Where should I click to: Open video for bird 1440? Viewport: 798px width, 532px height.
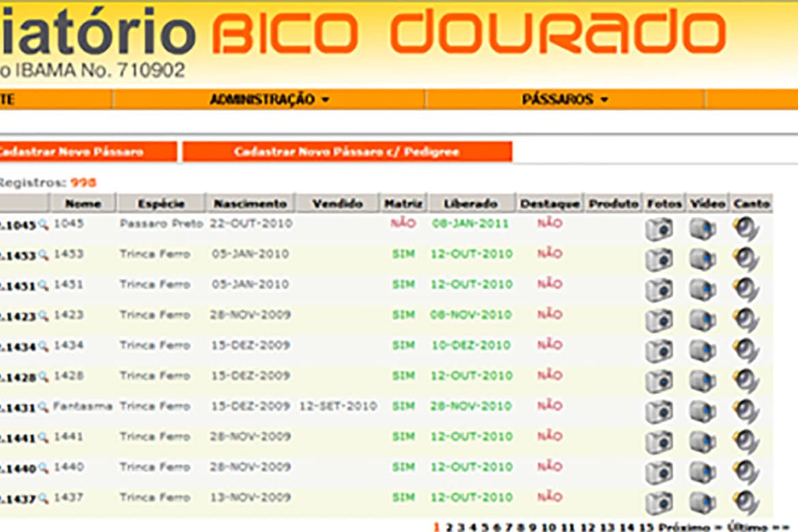[x=703, y=473]
